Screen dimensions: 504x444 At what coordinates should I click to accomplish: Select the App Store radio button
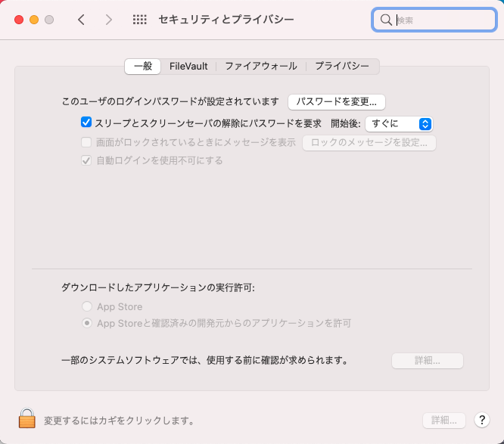point(87,306)
